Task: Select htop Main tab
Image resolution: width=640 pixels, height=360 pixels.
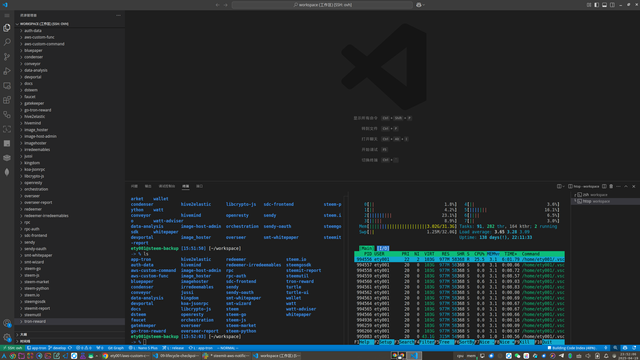Action: [367, 248]
